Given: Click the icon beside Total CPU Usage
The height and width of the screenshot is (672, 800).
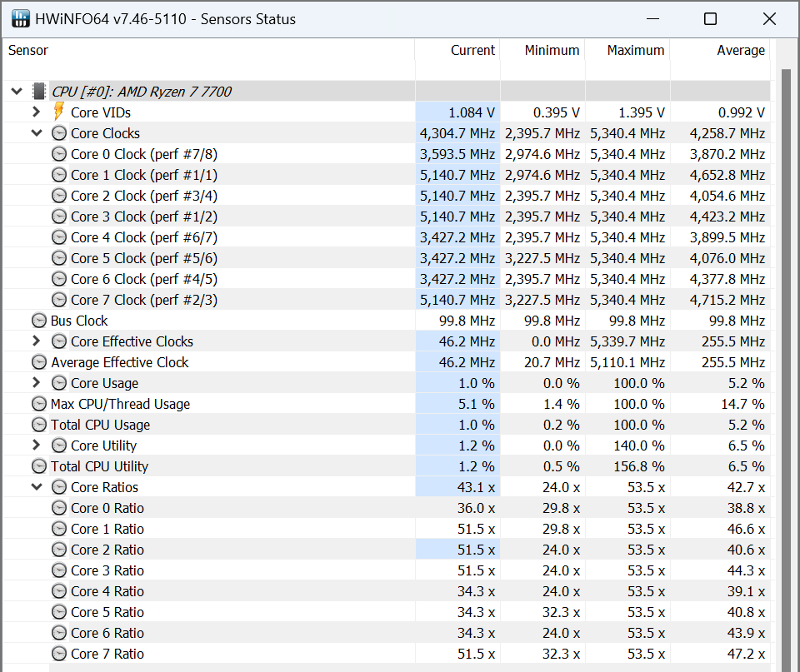Looking at the screenshot, I should click(x=39, y=425).
